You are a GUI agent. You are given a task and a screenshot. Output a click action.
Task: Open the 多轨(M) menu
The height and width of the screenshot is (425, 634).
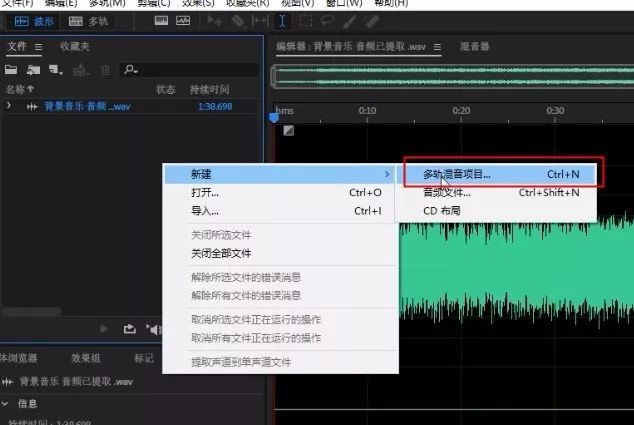(x=107, y=4)
